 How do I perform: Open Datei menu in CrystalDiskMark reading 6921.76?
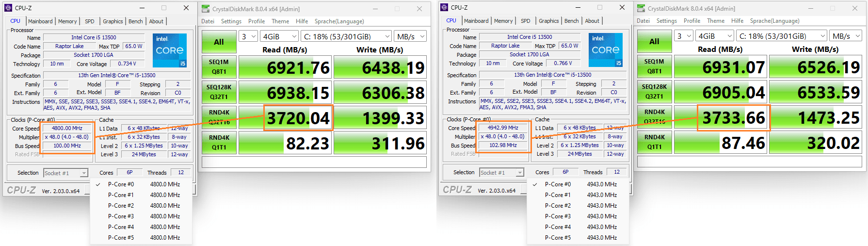pos(208,21)
